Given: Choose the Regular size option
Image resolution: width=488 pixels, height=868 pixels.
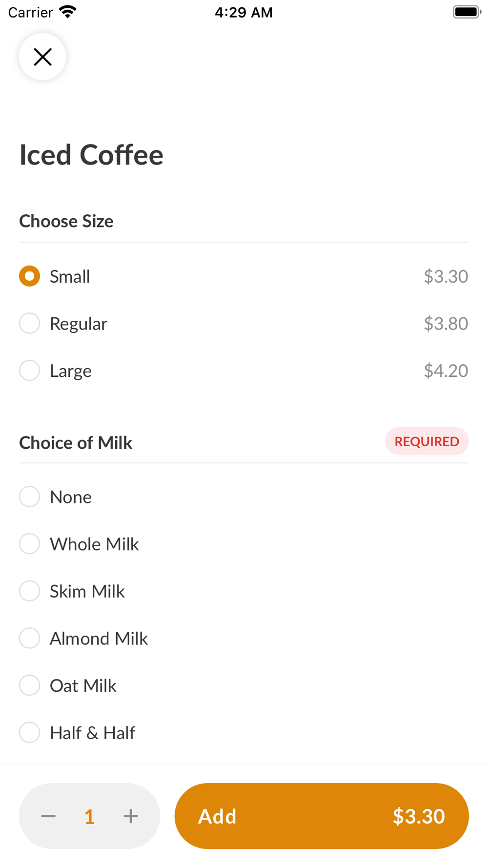Looking at the screenshot, I should coord(30,324).
